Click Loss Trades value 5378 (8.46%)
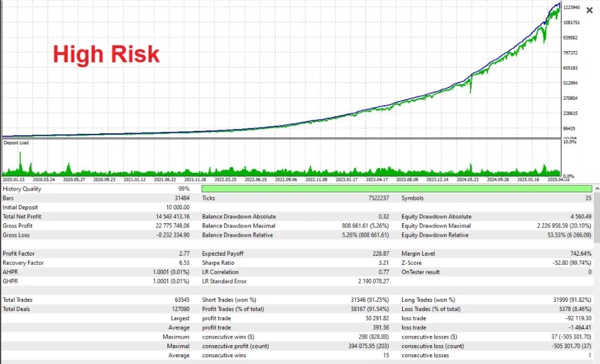This screenshot has width=600, height=364. (x=575, y=309)
